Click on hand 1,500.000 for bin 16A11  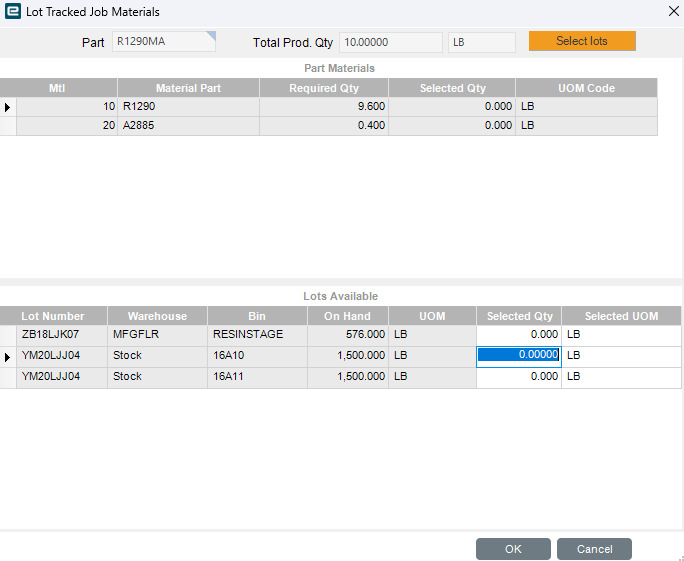pos(348,377)
